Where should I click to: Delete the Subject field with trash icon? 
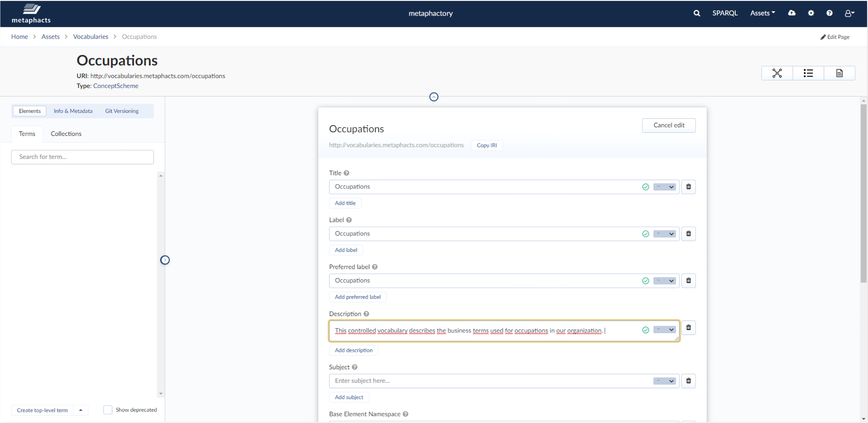point(688,381)
